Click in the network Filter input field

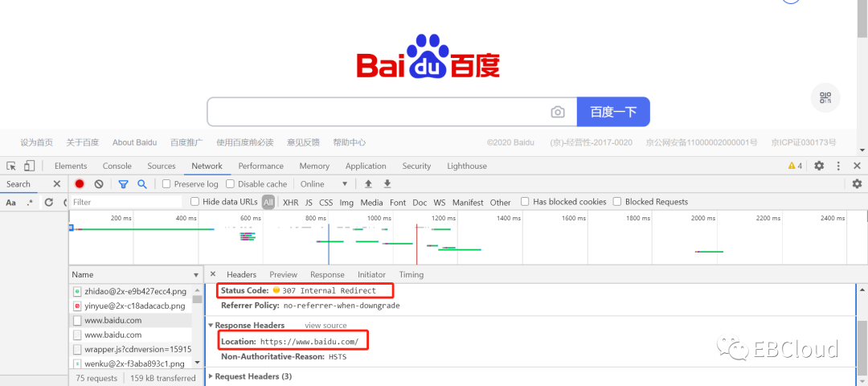tap(125, 202)
